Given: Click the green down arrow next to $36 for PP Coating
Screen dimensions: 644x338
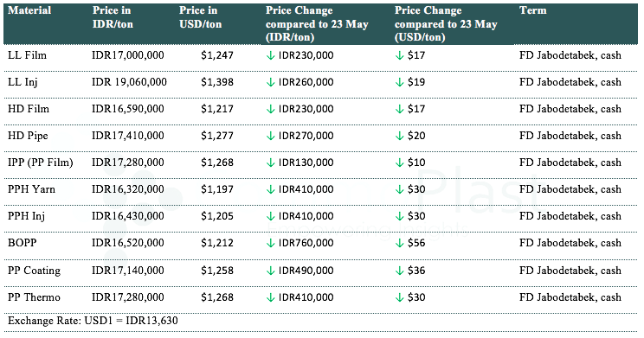Looking at the screenshot, I should [x=399, y=271].
